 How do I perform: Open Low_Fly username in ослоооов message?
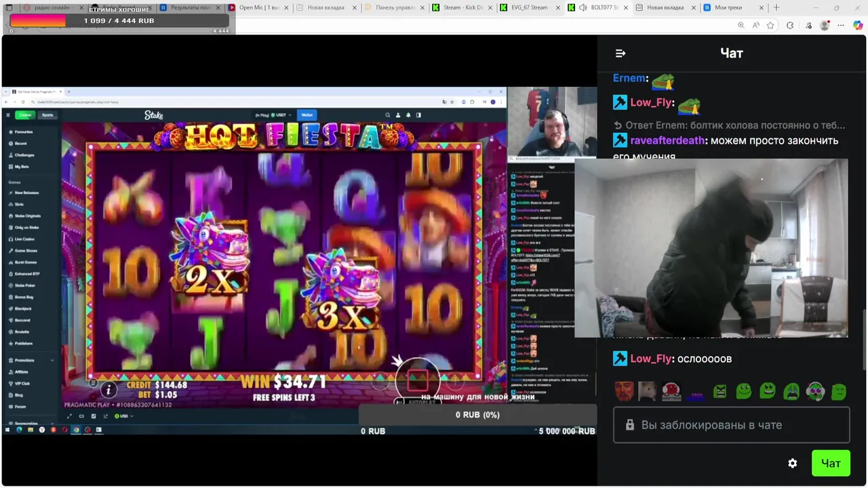point(650,359)
